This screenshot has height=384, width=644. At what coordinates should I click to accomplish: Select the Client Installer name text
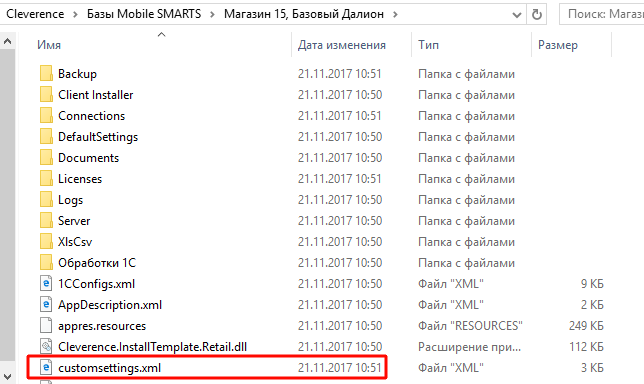(96, 95)
